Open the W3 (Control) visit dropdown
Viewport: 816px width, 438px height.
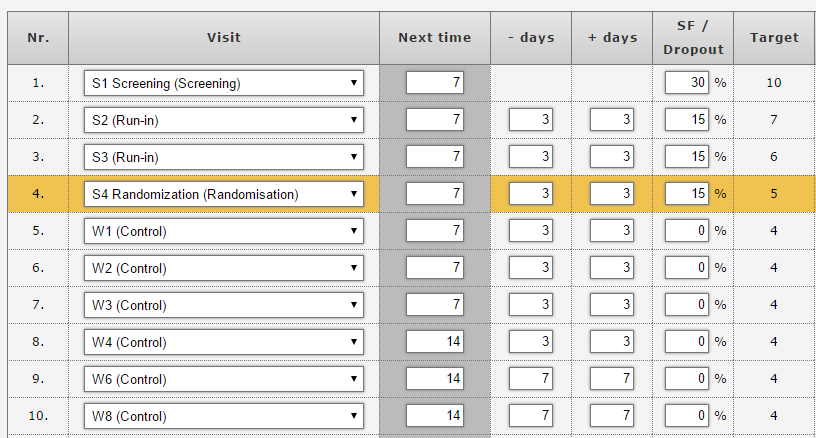pyautogui.click(x=223, y=305)
